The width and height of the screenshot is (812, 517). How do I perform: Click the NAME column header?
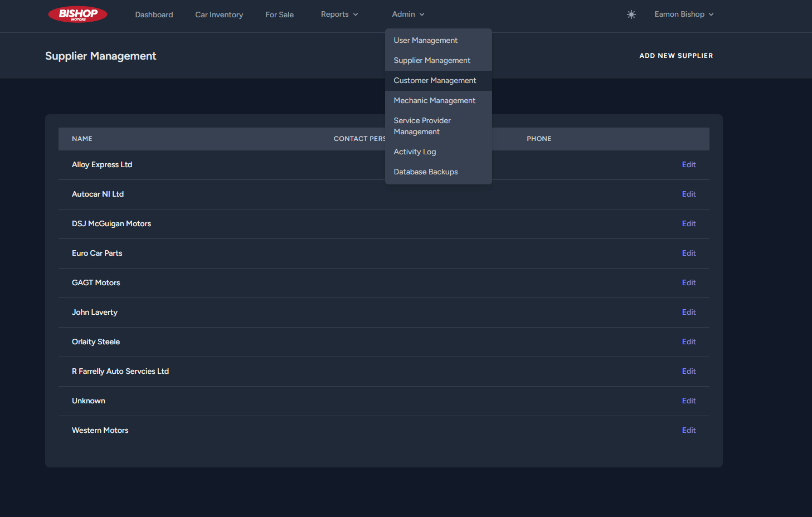[x=82, y=138]
